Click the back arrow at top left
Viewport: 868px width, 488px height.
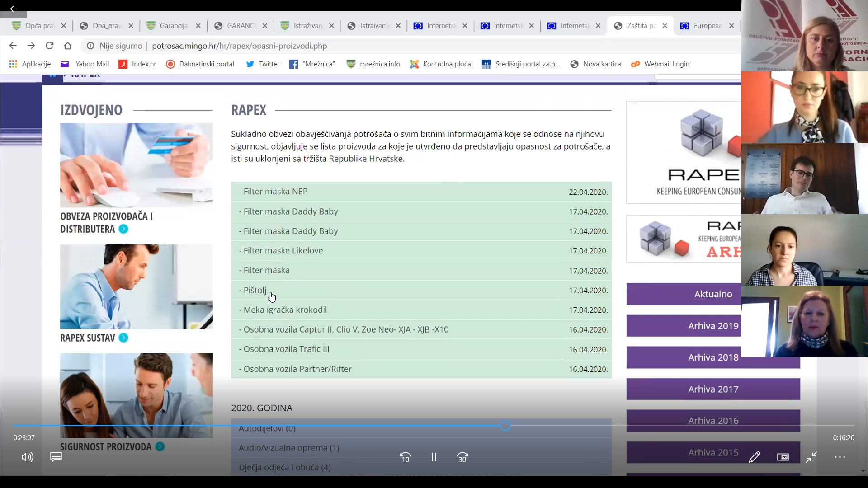point(13,9)
